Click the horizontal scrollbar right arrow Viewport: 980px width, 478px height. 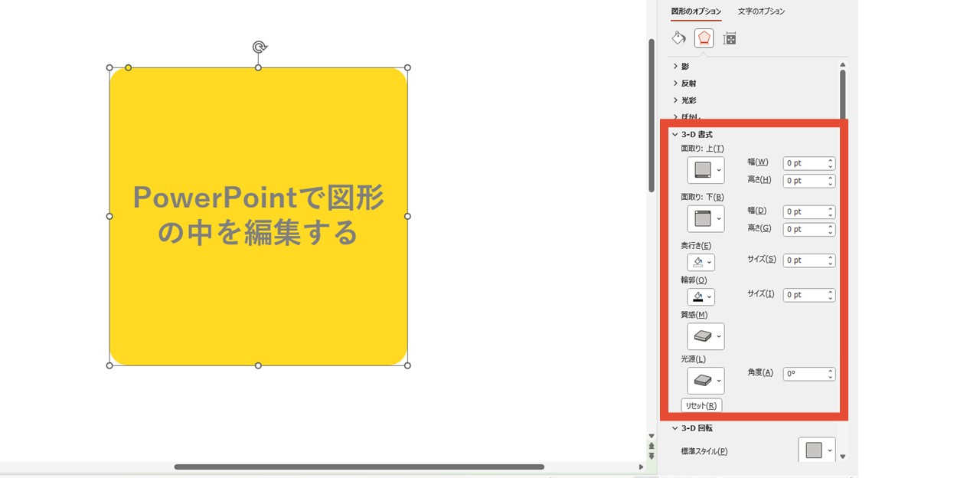(641, 467)
